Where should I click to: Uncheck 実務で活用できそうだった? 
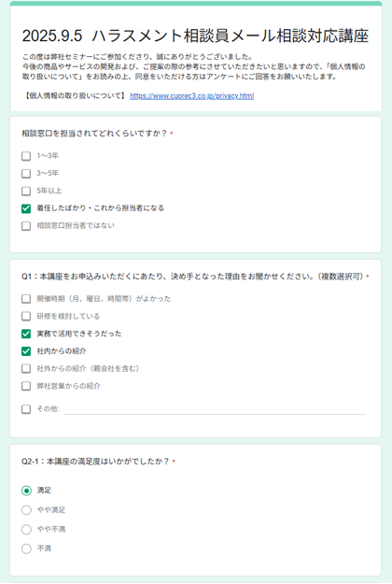[x=26, y=334]
